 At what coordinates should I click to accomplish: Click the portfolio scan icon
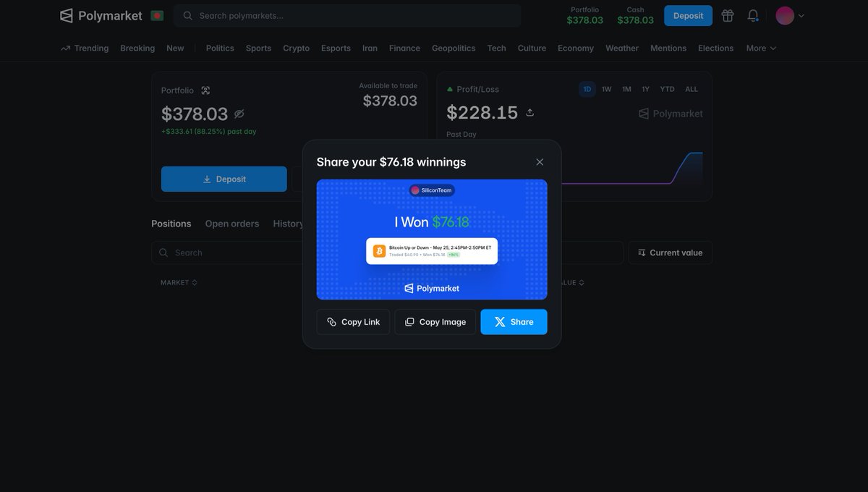tap(205, 90)
